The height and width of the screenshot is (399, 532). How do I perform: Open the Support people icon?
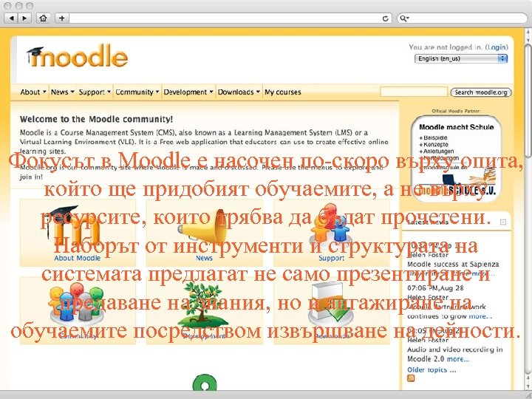click(x=330, y=225)
